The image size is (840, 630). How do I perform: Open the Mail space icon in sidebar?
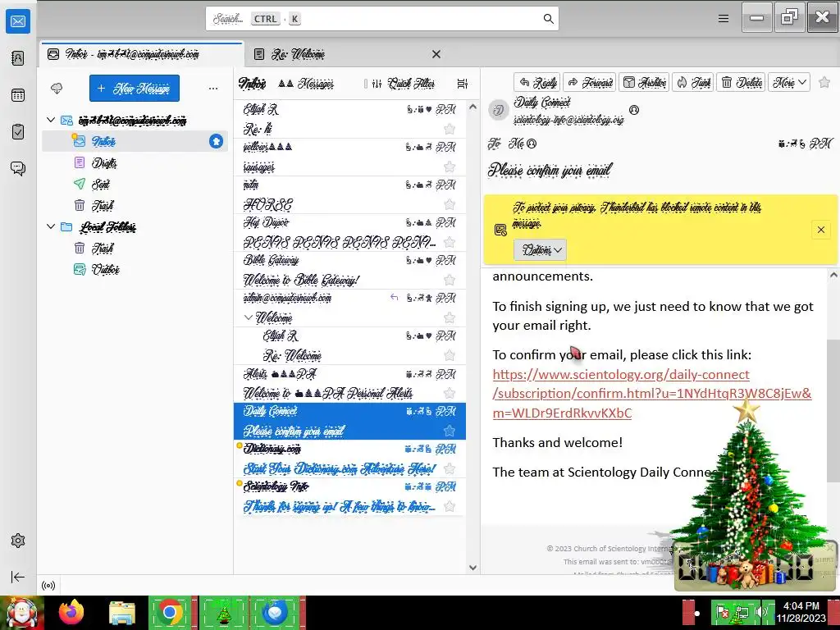tap(18, 21)
